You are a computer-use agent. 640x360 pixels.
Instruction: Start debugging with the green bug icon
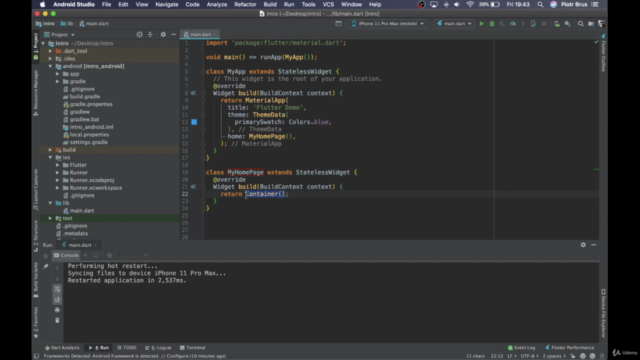tap(492, 24)
